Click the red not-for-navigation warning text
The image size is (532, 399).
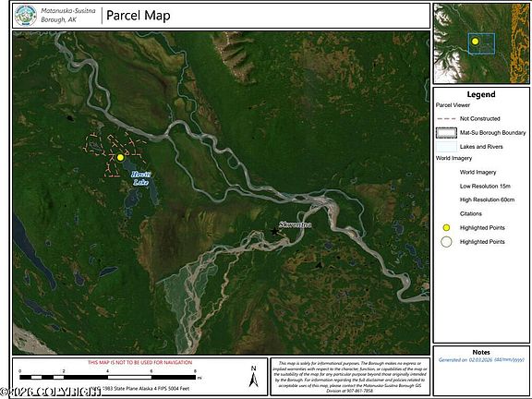(139, 362)
